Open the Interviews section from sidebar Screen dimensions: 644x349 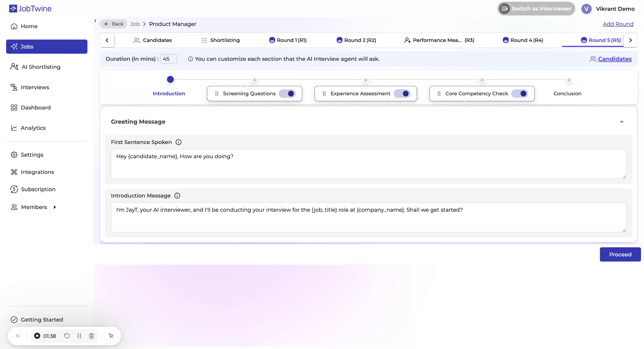click(x=35, y=87)
